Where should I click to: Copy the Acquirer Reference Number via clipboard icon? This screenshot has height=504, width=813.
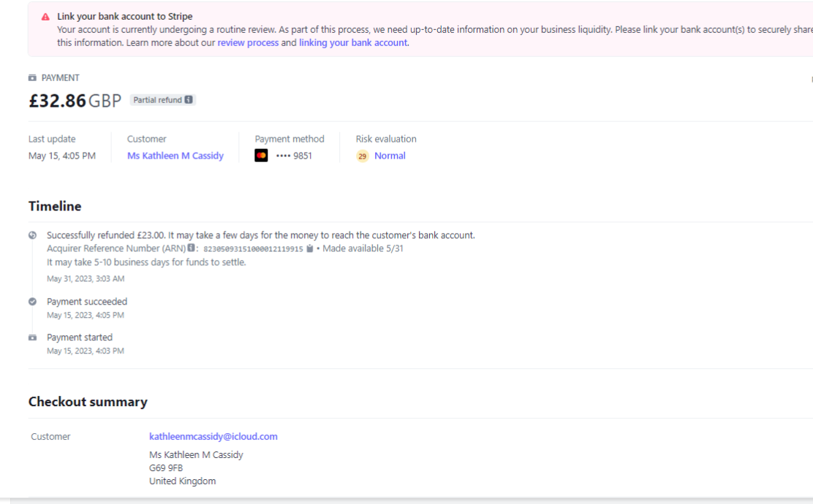tap(310, 249)
